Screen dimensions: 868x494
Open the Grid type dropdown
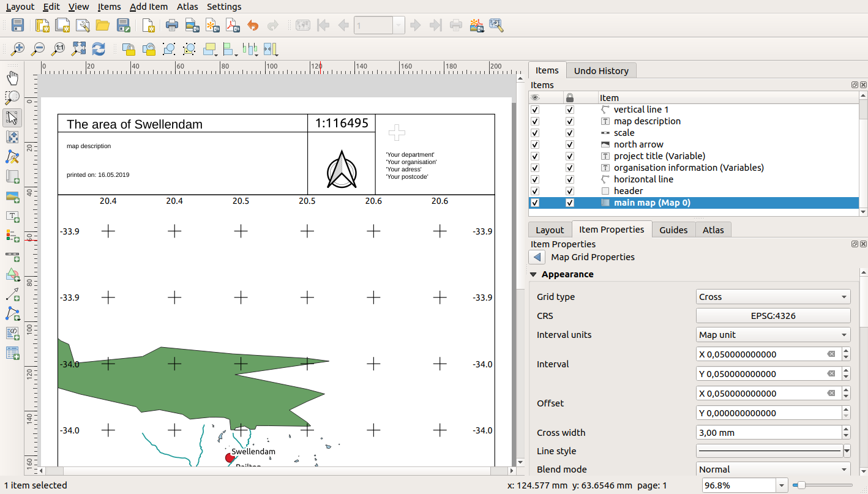773,297
